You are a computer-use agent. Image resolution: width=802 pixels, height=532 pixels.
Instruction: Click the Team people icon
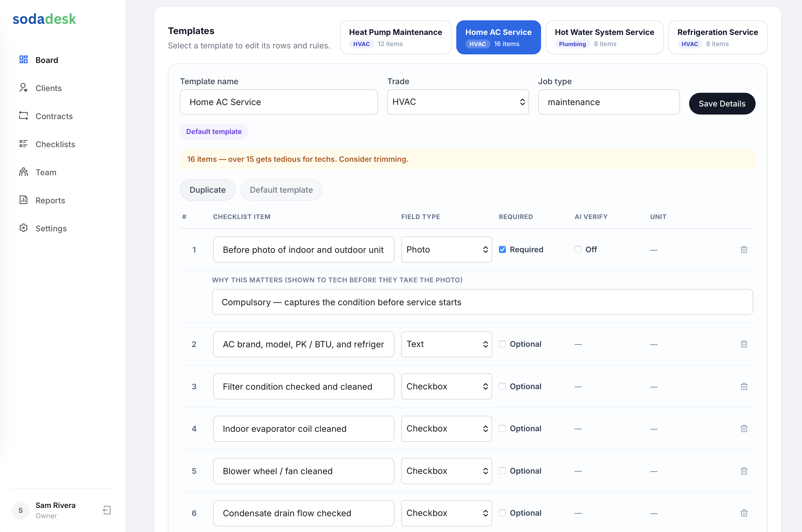tap(23, 172)
